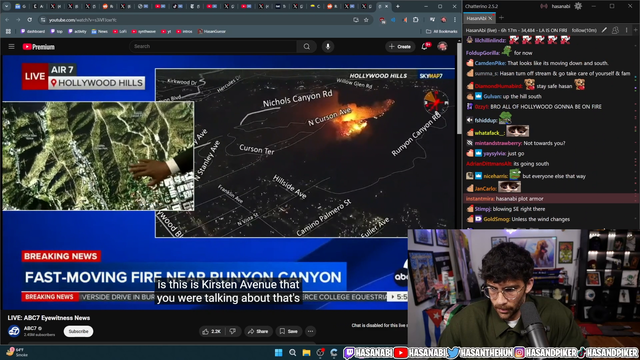Open the weather Smoke widget

17,352
